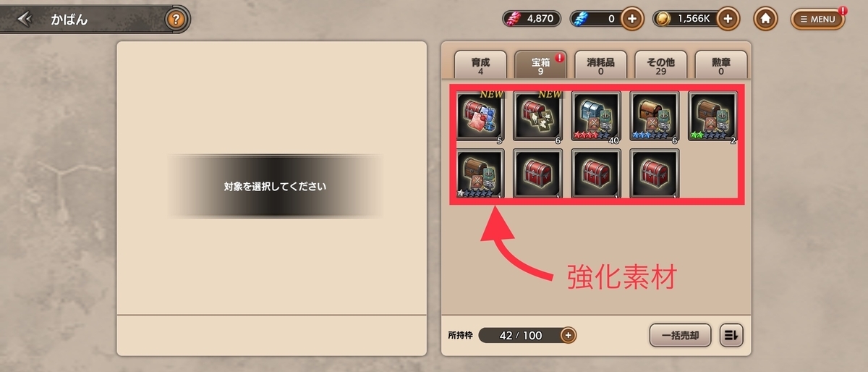This screenshot has height=372, width=868.
Task: Expand bag capacity with the plus icon
Action: pos(569,335)
